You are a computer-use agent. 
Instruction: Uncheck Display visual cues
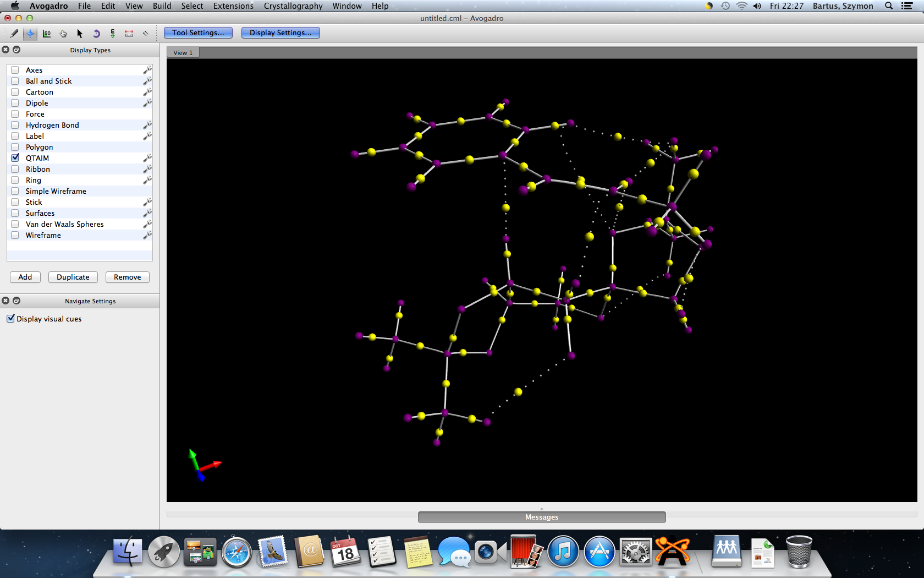[10, 319]
